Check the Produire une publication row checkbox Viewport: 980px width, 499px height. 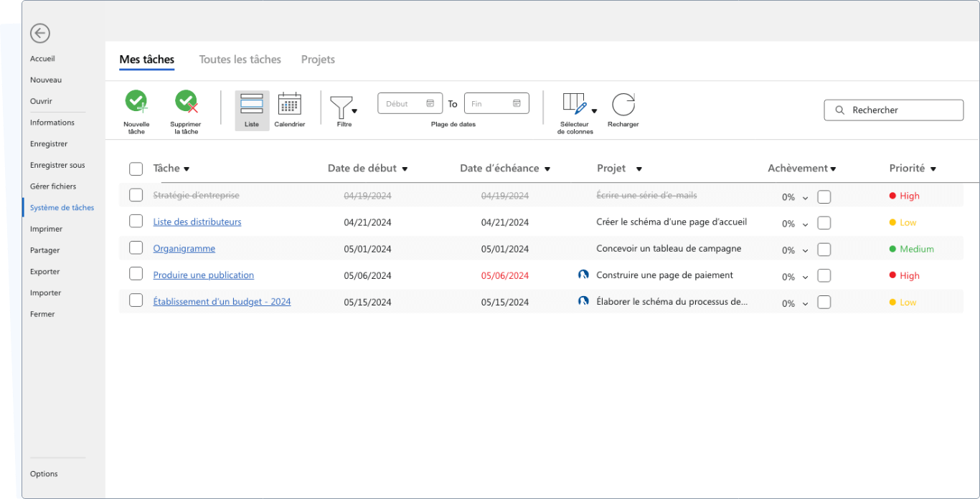(136, 274)
